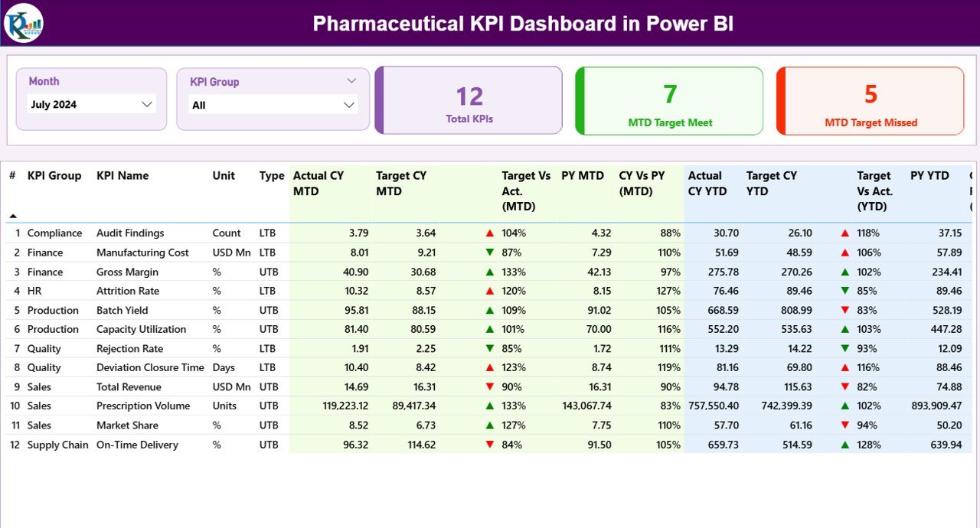Click red down-triangle beside Total Revenue 90%
This screenshot has height=528, width=980.
point(490,386)
